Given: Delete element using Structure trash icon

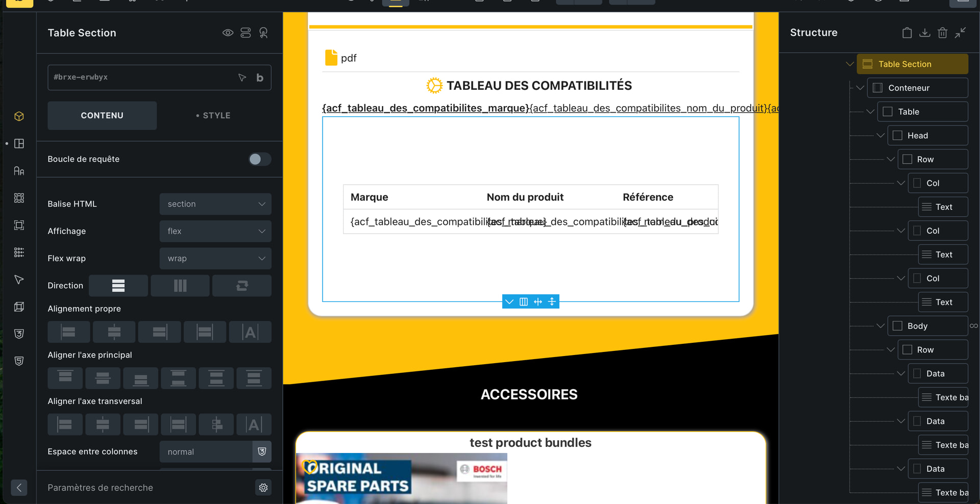Looking at the screenshot, I should tap(942, 33).
